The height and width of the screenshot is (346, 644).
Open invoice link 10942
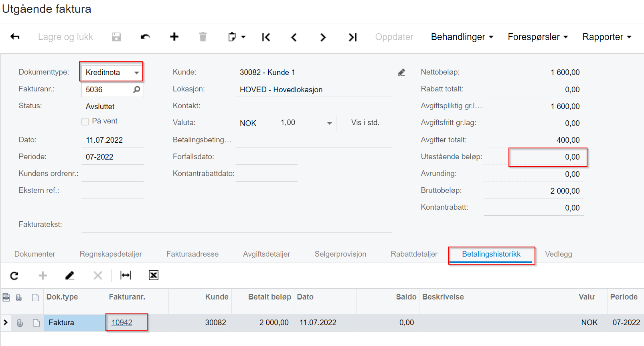tap(122, 322)
